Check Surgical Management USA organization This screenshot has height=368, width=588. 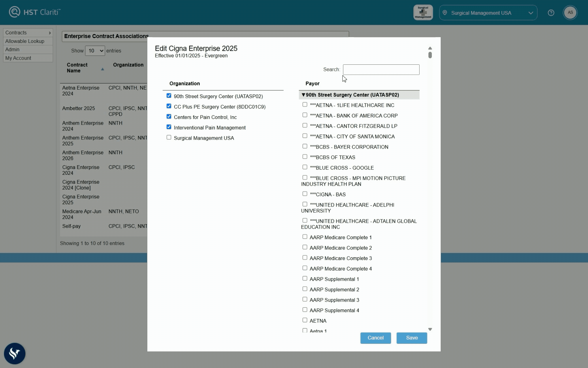pyautogui.click(x=169, y=138)
